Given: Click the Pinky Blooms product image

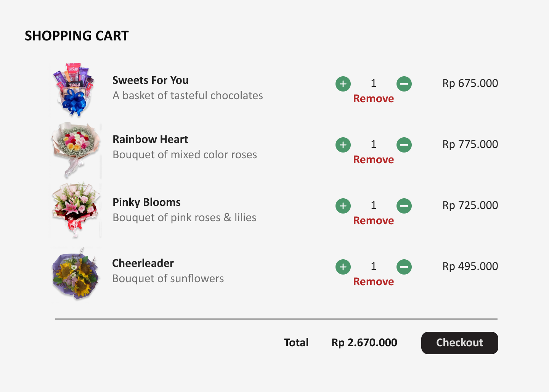Looking at the screenshot, I should (75, 210).
